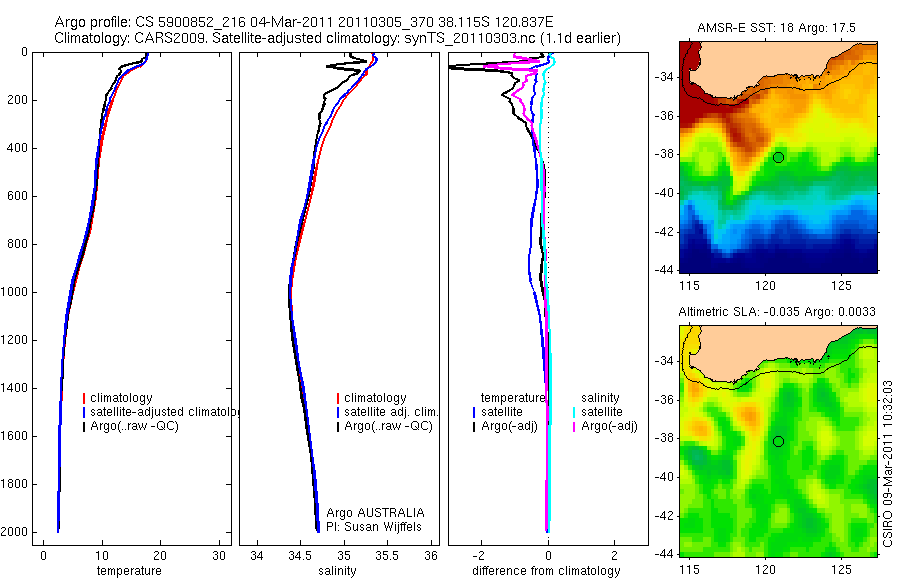Click red 'climatology' legend entry in salinity plot
The width and height of the screenshot is (900, 580).
click(371, 398)
